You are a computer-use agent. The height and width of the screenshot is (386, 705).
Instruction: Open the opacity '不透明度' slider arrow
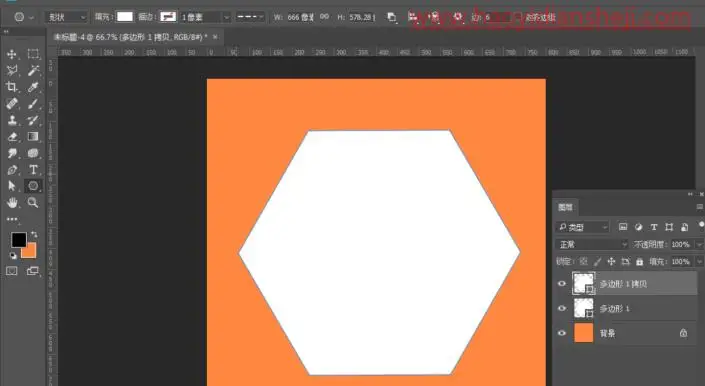click(699, 244)
